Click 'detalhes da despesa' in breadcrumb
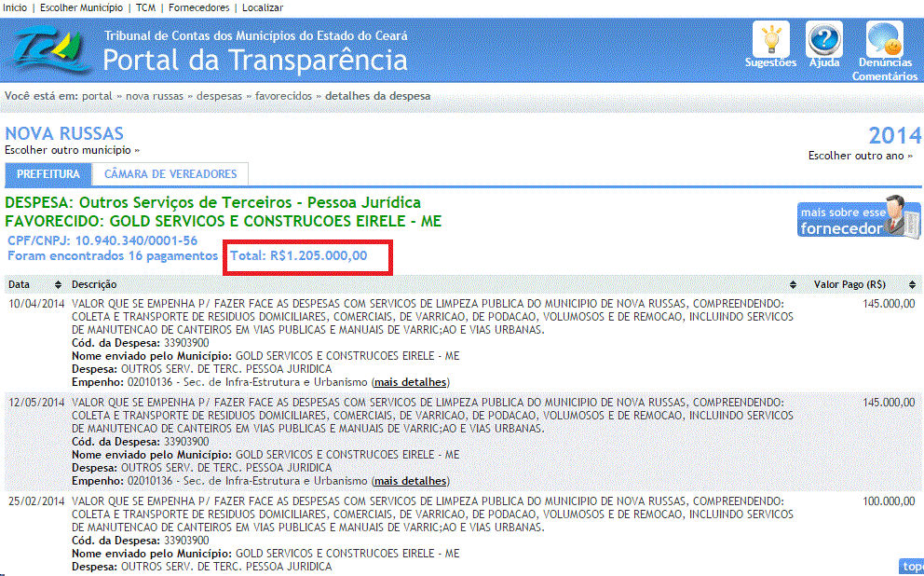The image size is (924, 576). tap(378, 96)
